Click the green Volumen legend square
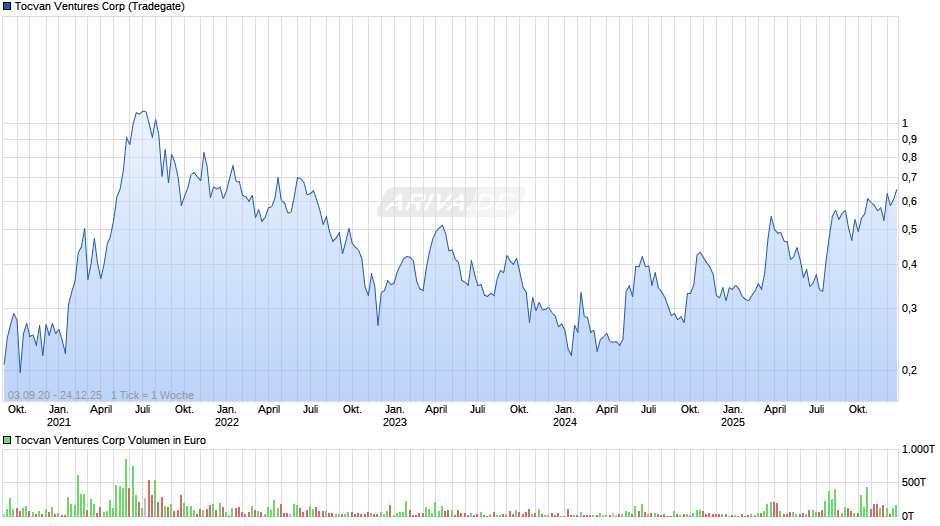This screenshot has width=940, height=526. pyautogui.click(x=7, y=440)
